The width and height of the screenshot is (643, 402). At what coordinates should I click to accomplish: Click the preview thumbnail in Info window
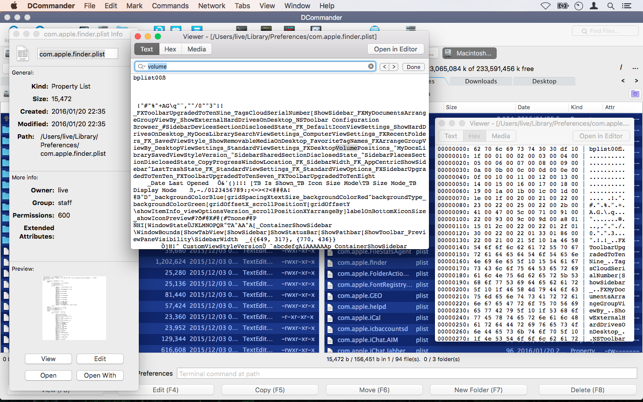point(74,308)
